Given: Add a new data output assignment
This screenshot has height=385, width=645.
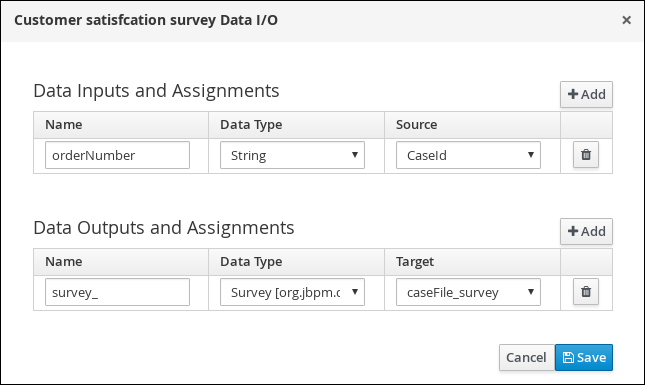Looking at the screenshot, I should [586, 231].
